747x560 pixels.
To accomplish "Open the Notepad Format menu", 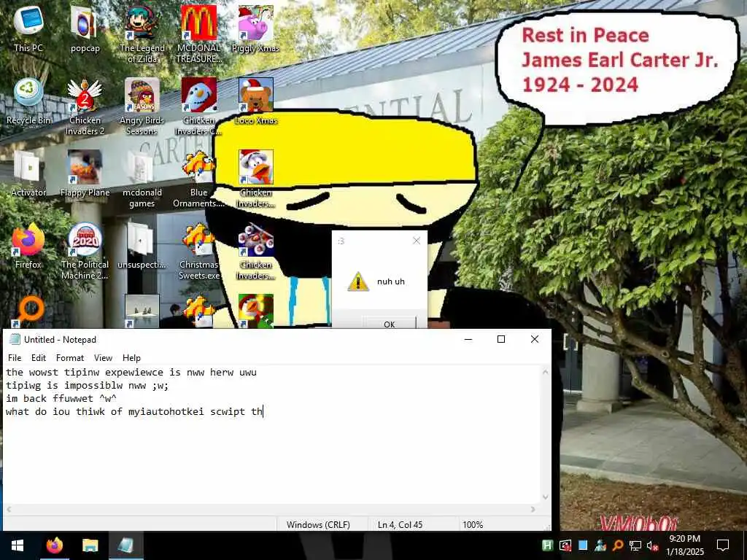I will tap(70, 357).
